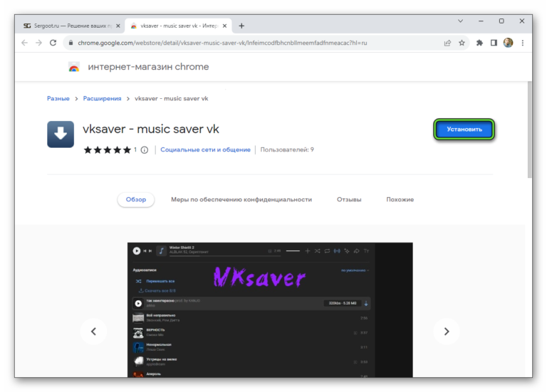Click the page vertical scrollbar

[x=530, y=129]
